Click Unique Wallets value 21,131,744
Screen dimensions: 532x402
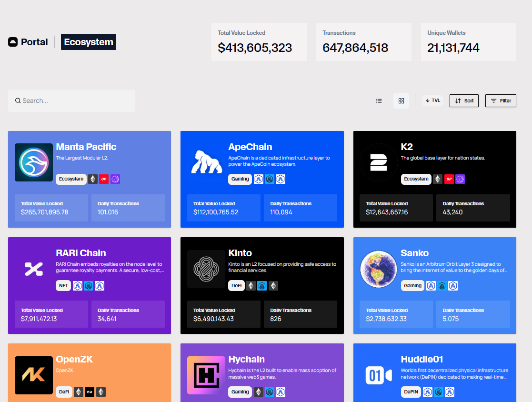(x=453, y=48)
